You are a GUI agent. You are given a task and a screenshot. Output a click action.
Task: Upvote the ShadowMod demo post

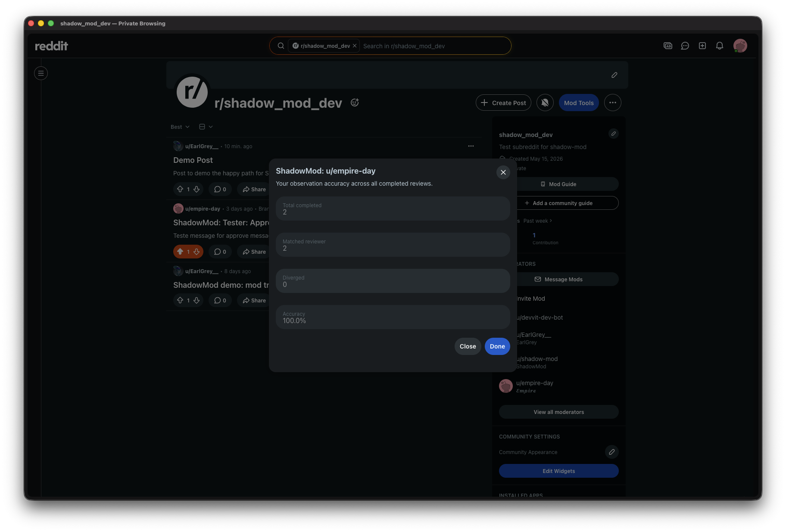[x=180, y=301]
